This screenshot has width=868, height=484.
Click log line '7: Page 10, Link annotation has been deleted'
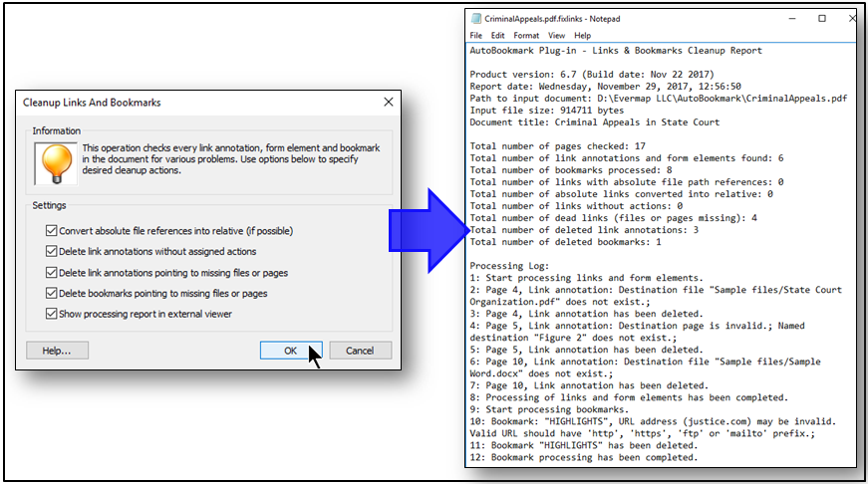[589, 385]
